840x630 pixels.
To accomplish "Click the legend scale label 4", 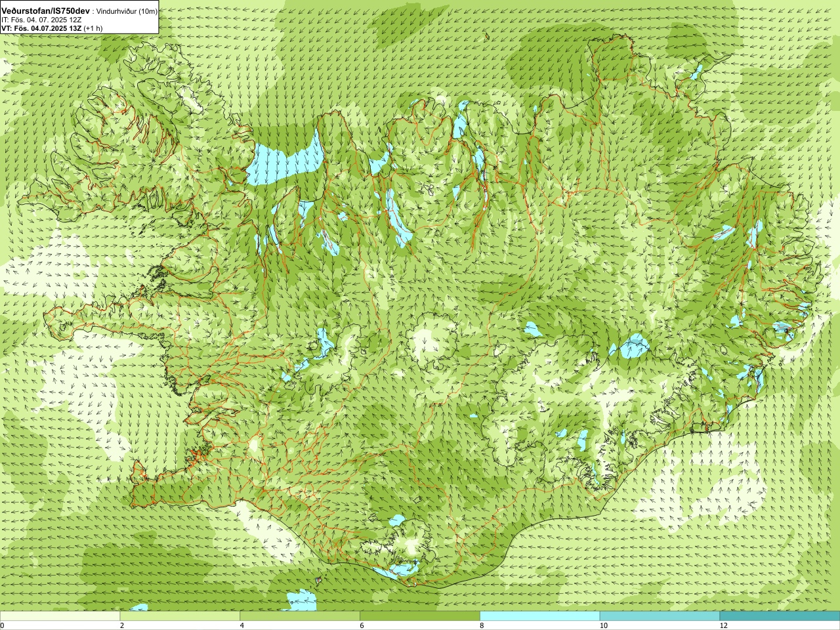I will point(242,625).
